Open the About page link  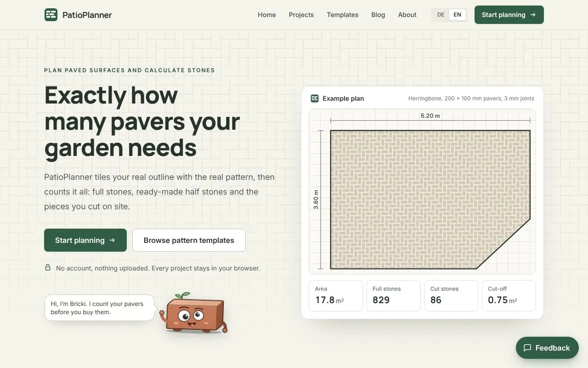[x=407, y=15]
